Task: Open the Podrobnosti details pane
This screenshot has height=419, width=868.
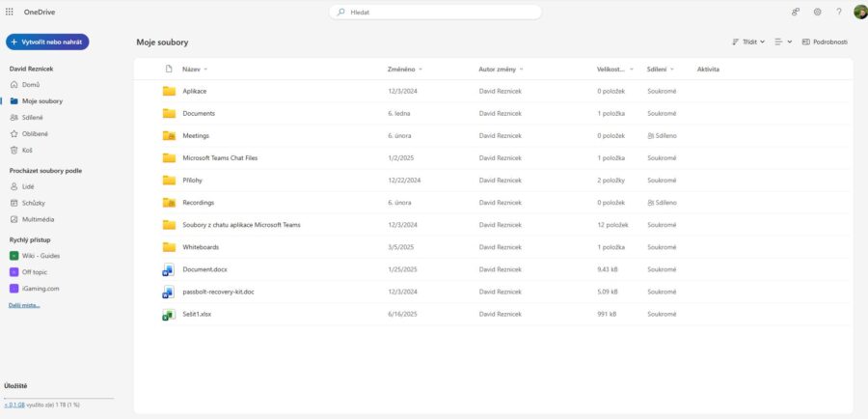Action: click(825, 42)
